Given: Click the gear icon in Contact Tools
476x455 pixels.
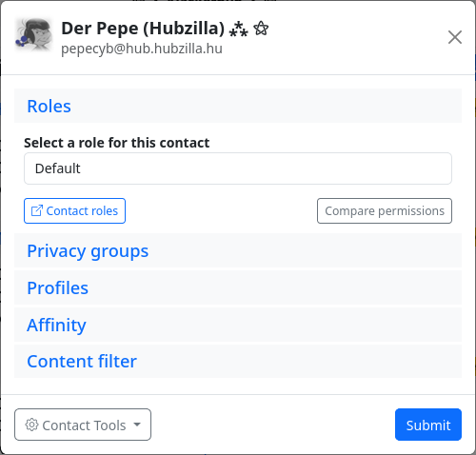Looking at the screenshot, I should (31, 425).
